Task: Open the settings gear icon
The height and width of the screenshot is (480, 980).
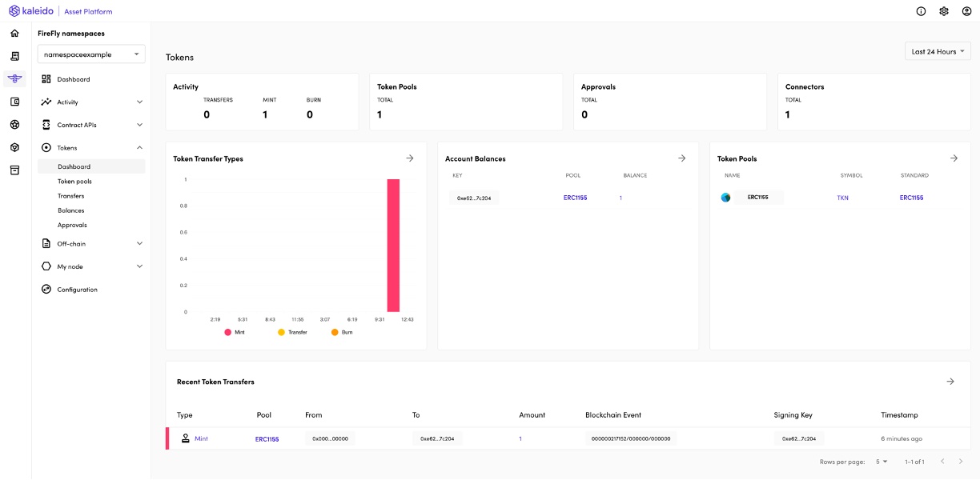Action: [943, 10]
